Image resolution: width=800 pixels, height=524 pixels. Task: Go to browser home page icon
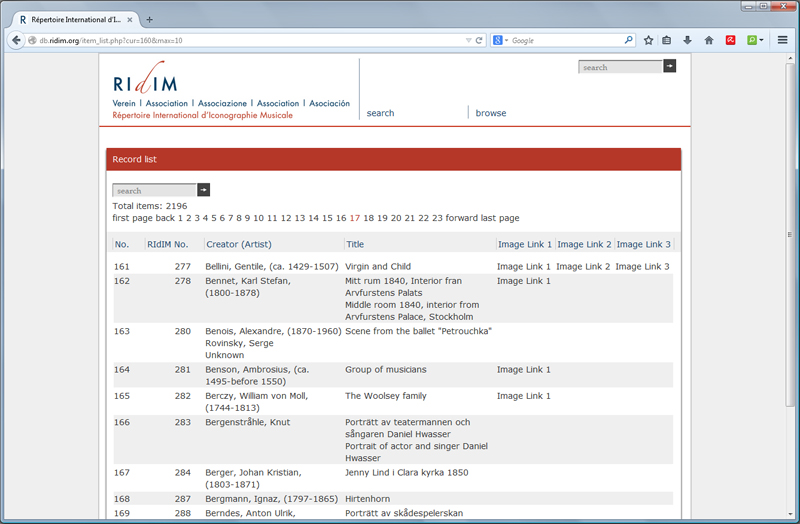click(708, 40)
